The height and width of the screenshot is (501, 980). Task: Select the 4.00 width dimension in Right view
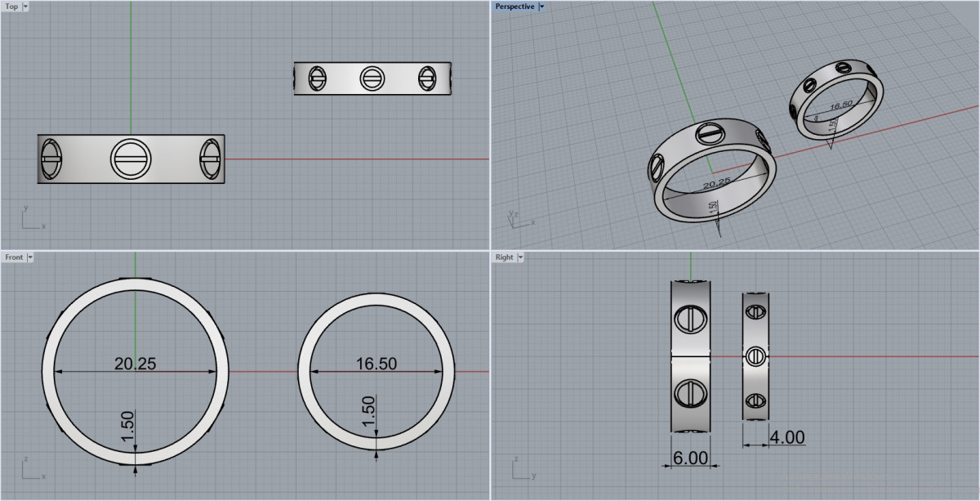pos(787,437)
